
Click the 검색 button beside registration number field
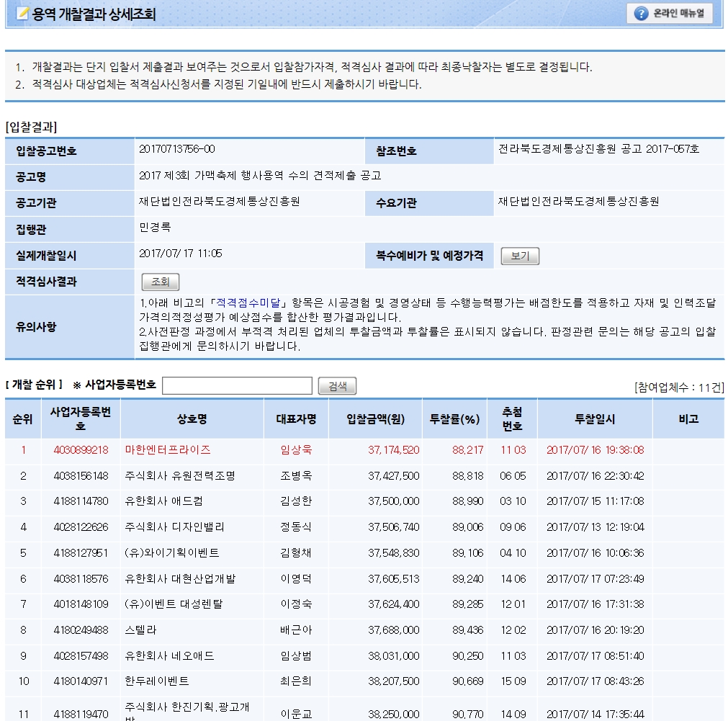[x=337, y=386]
